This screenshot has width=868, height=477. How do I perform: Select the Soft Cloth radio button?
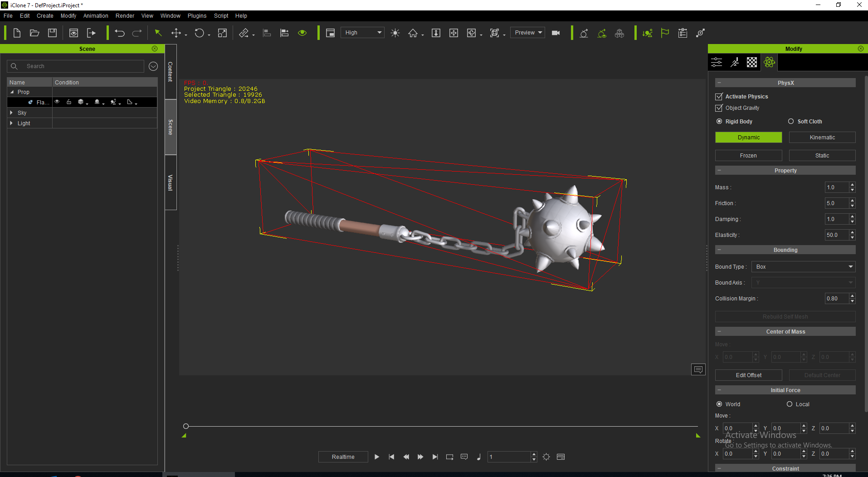click(791, 122)
